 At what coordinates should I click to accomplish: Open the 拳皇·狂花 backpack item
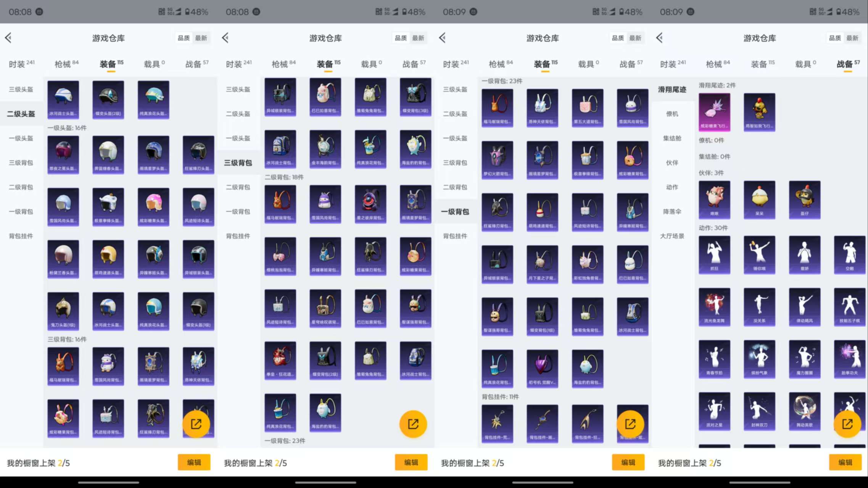280,360
